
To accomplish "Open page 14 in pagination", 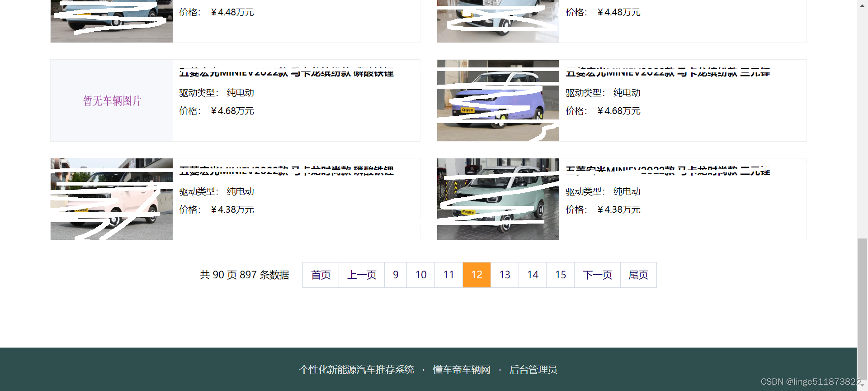I will click(x=533, y=275).
